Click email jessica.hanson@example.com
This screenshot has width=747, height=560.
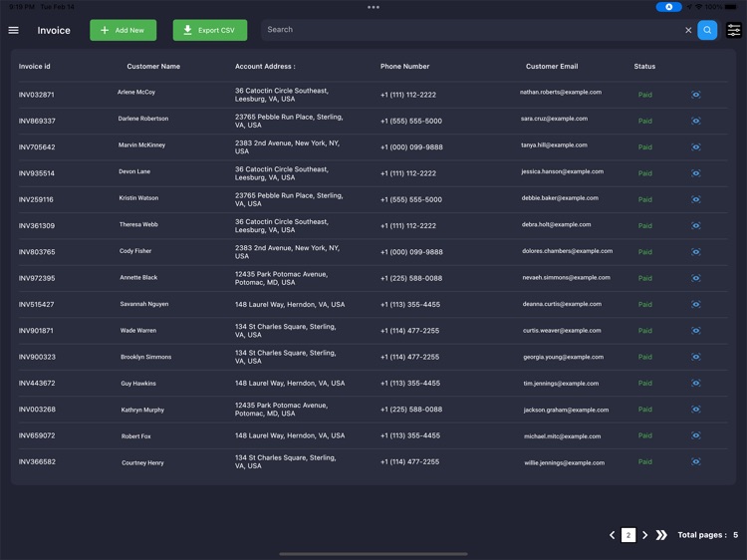click(562, 171)
